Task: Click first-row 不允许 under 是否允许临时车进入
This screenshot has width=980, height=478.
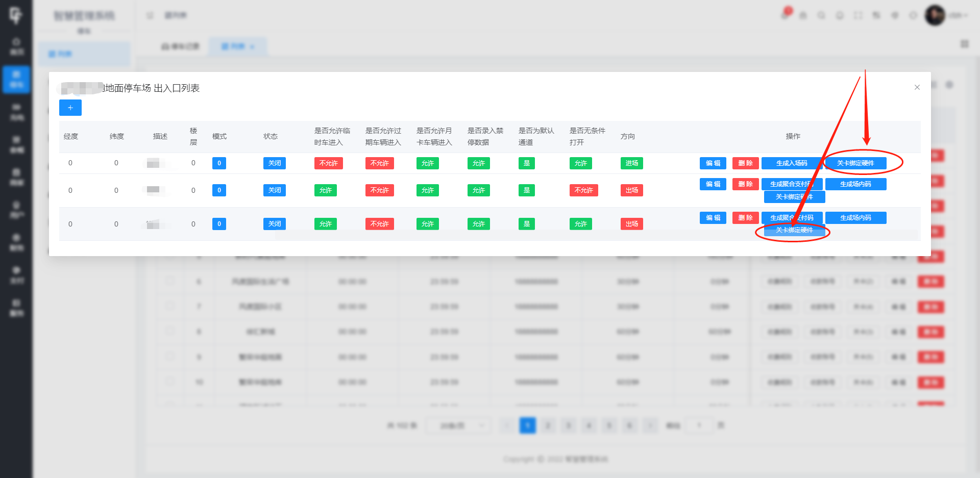Action: click(x=328, y=163)
